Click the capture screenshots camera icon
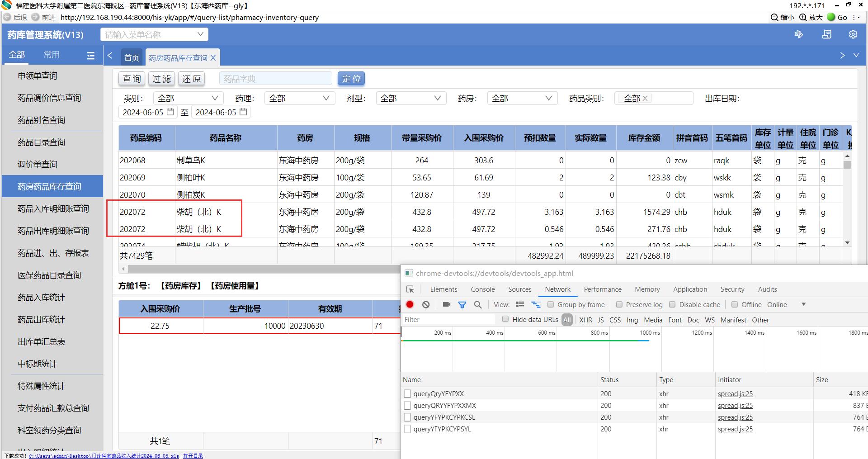Viewport: 868px width, 459px height. [x=447, y=304]
